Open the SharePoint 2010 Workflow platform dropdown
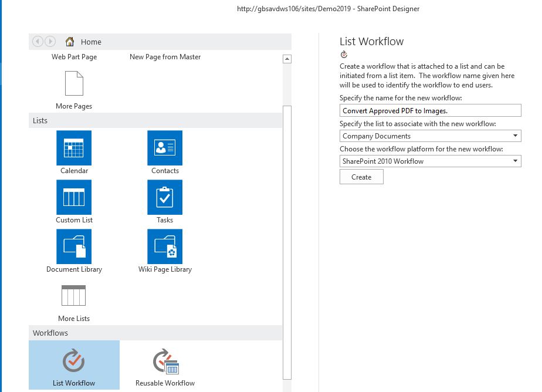 pos(516,161)
